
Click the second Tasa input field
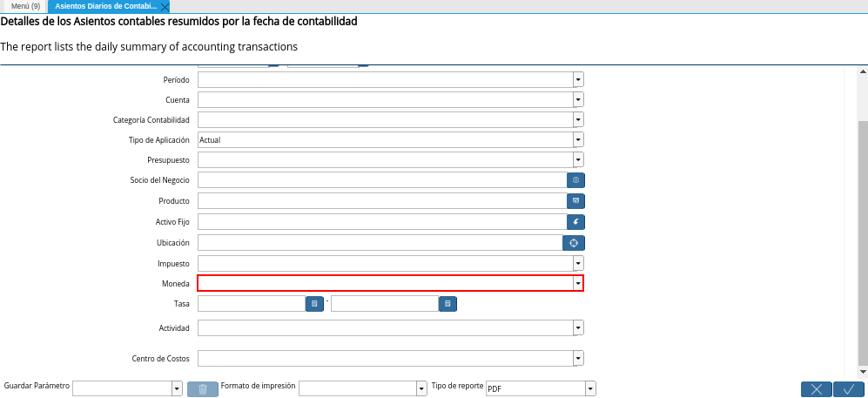385,304
